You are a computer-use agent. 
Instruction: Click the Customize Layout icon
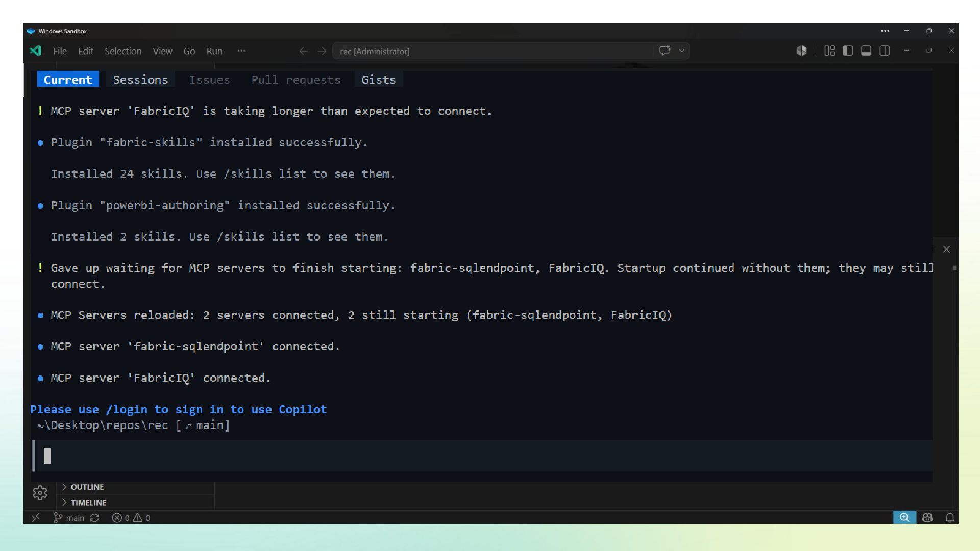[x=829, y=51]
